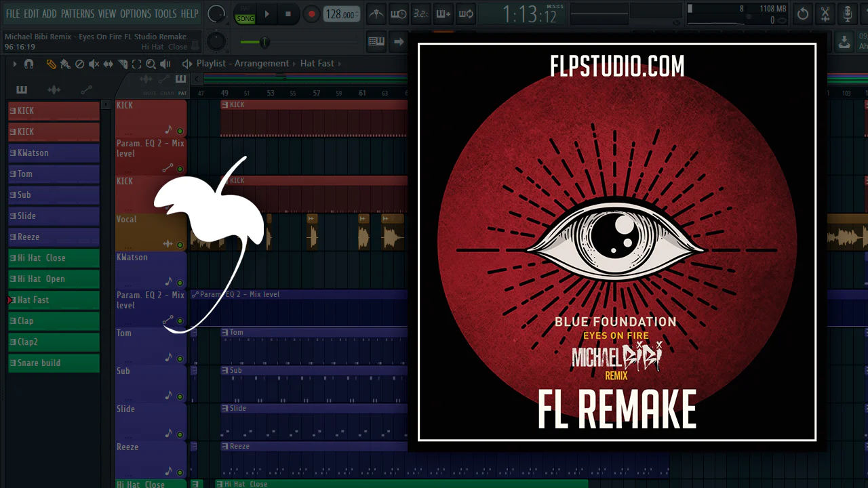This screenshot has height=488, width=868.
Task: Select the Delete tool
Action: click(x=79, y=64)
